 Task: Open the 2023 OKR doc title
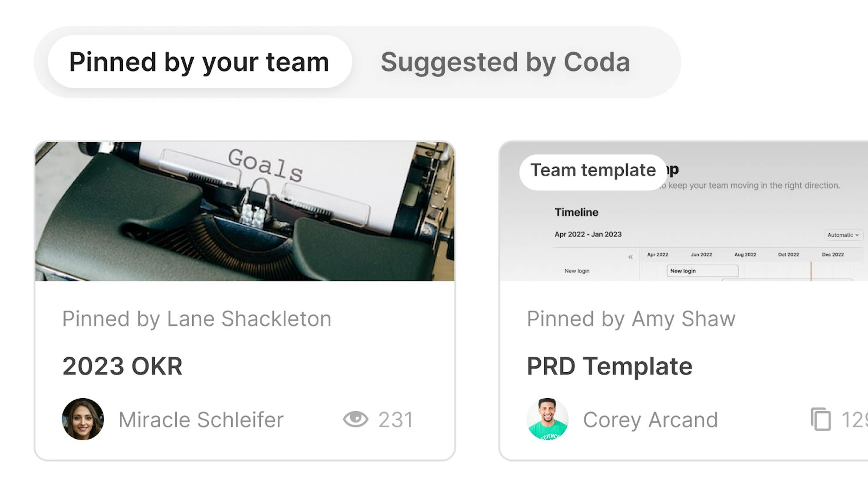(x=122, y=366)
